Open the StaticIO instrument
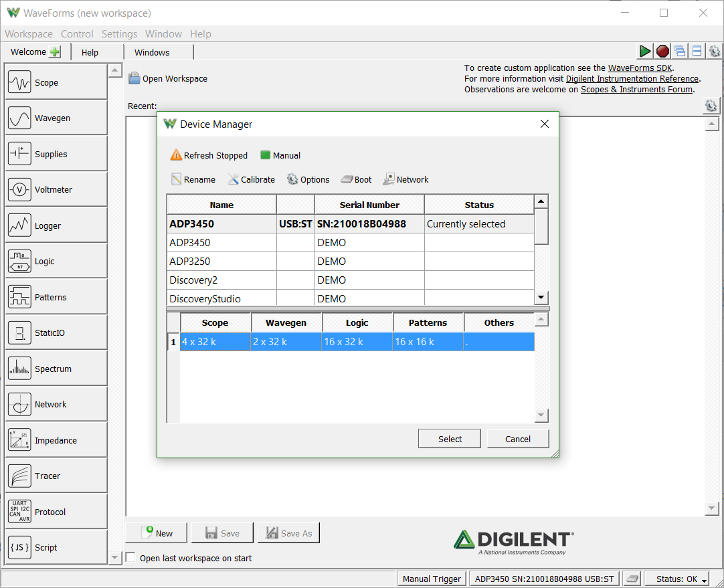 click(56, 332)
